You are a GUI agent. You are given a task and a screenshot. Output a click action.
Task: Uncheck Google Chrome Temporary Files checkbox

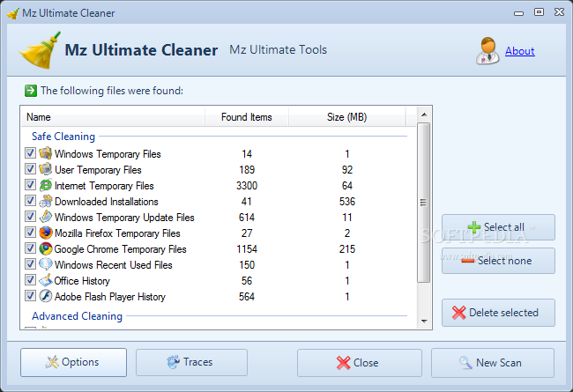(x=30, y=248)
